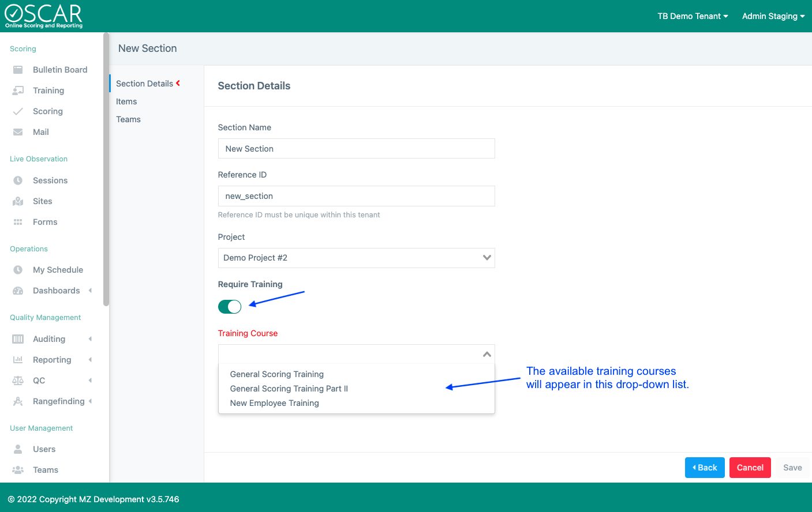Open the TB Demo Tenant menu

pyautogui.click(x=693, y=16)
